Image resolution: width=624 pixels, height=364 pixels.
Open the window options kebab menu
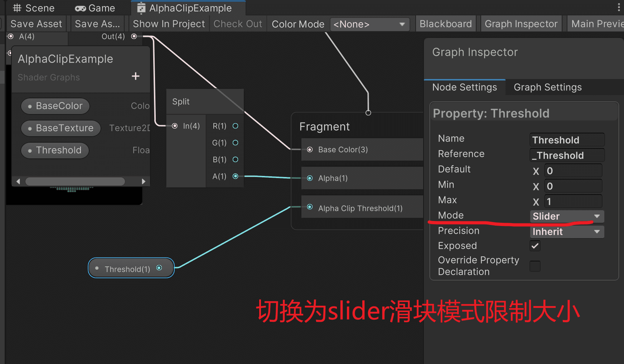[x=619, y=8]
